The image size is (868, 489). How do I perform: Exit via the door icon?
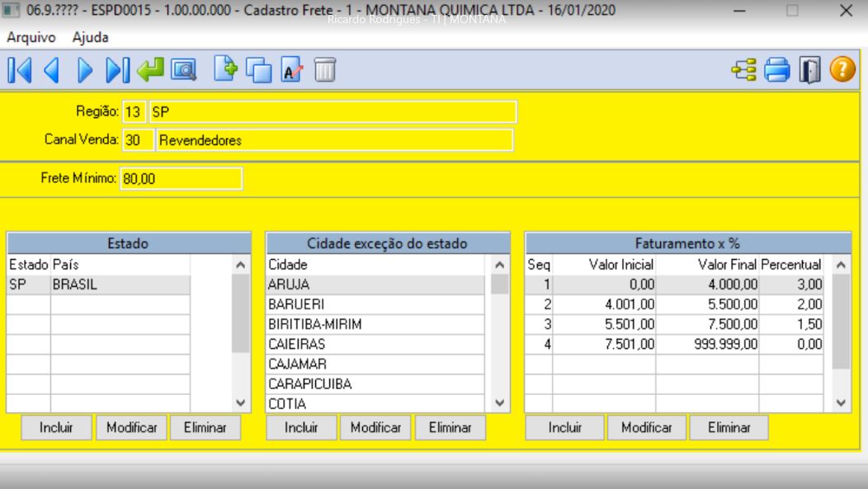[810, 70]
